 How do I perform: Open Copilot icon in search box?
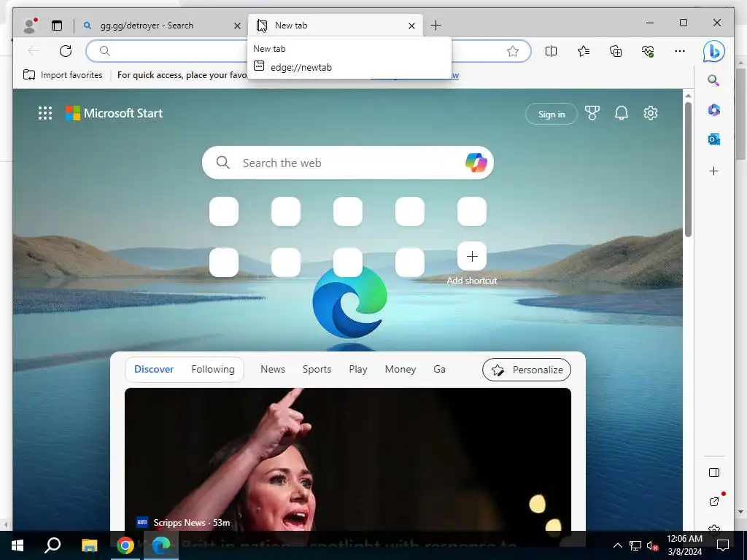(476, 163)
